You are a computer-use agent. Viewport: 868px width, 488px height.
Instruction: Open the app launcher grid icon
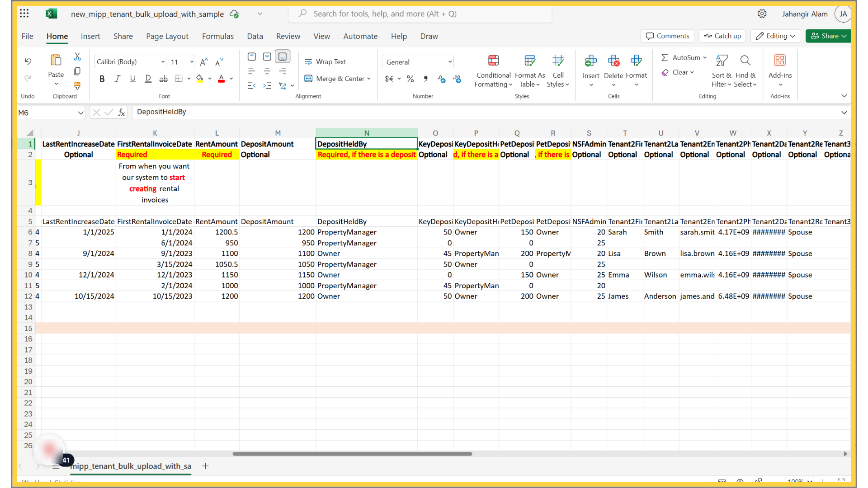tap(24, 14)
